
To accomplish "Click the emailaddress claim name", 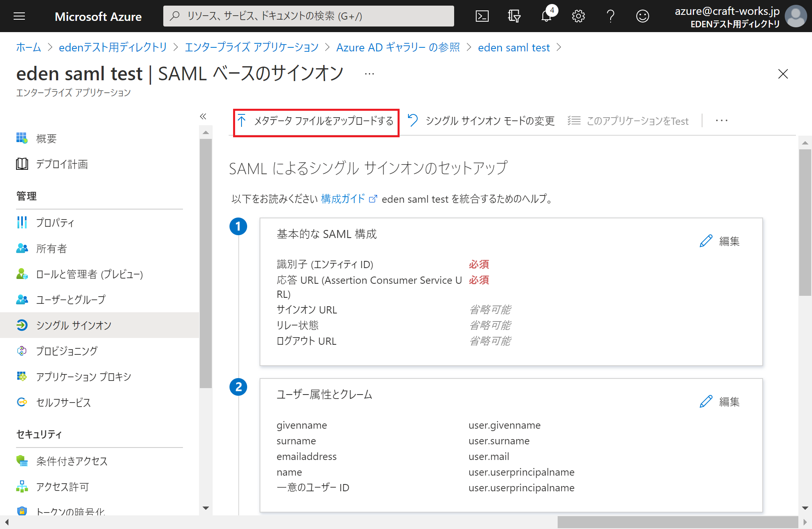I will click(307, 457).
